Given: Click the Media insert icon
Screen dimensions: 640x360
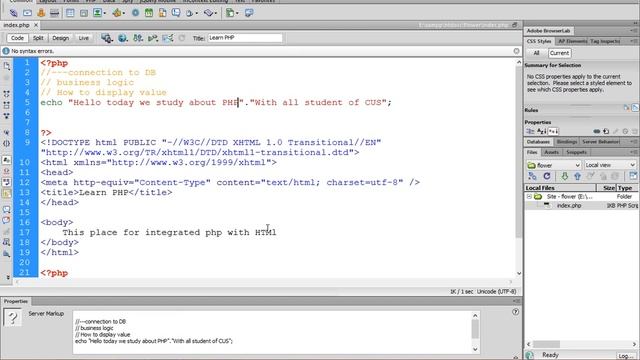Looking at the screenshot, I should (x=117, y=13).
